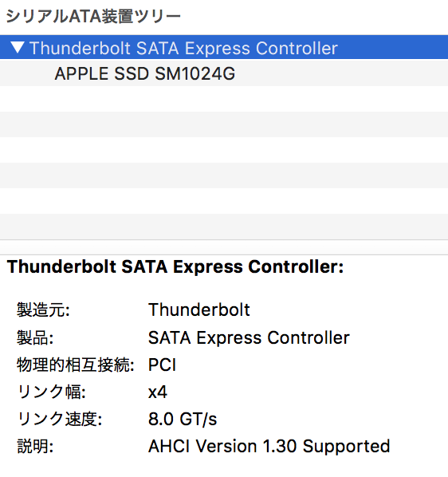The height and width of the screenshot is (477, 448).
Task: Click the product value SATA Express Controller
Action: tap(249, 337)
